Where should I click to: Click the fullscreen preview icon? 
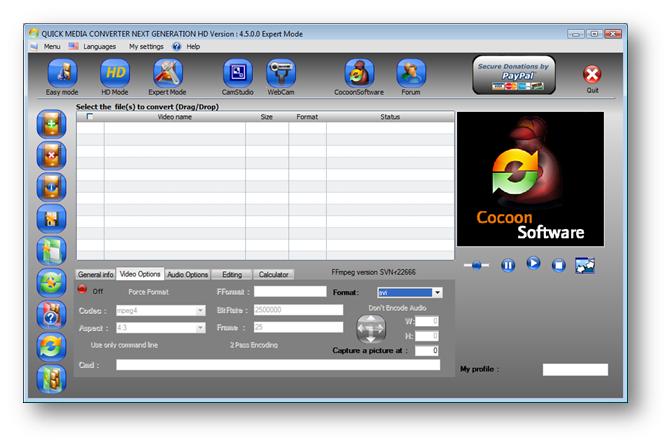(585, 265)
